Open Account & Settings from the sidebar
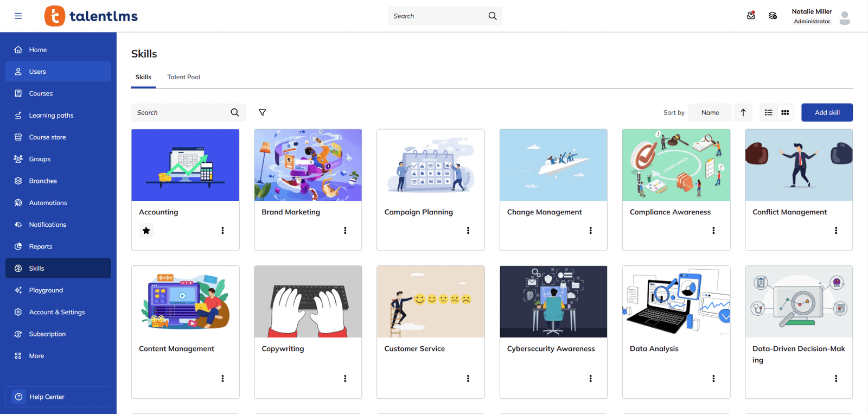This screenshot has width=868, height=414. [x=58, y=312]
